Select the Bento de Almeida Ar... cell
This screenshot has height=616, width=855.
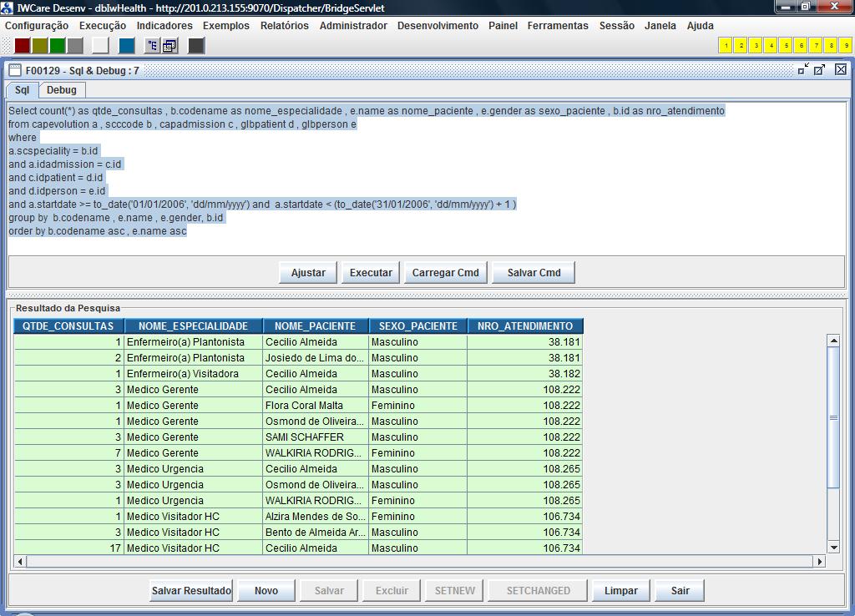(x=316, y=532)
